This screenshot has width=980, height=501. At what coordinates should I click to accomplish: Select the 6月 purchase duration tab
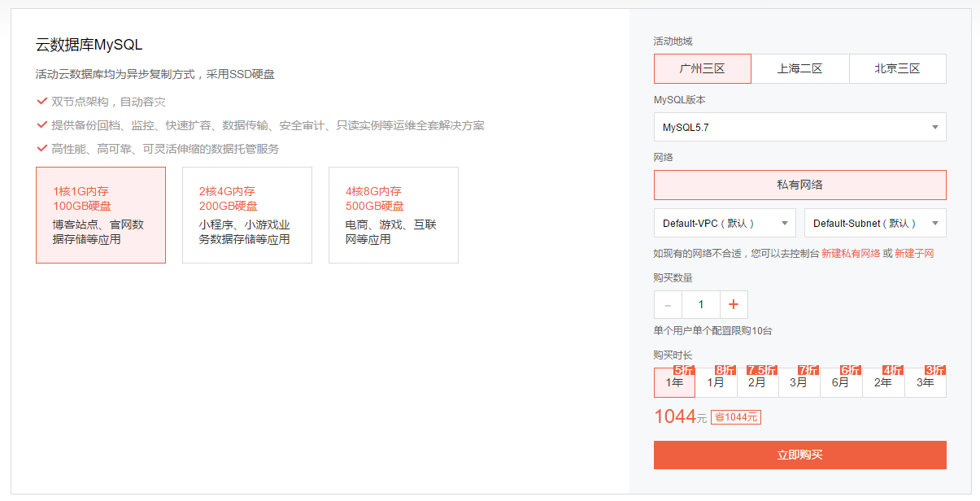(840, 383)
